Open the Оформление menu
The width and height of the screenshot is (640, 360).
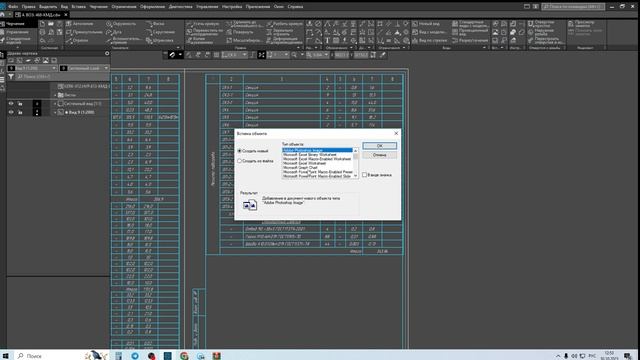pos(152,7)
